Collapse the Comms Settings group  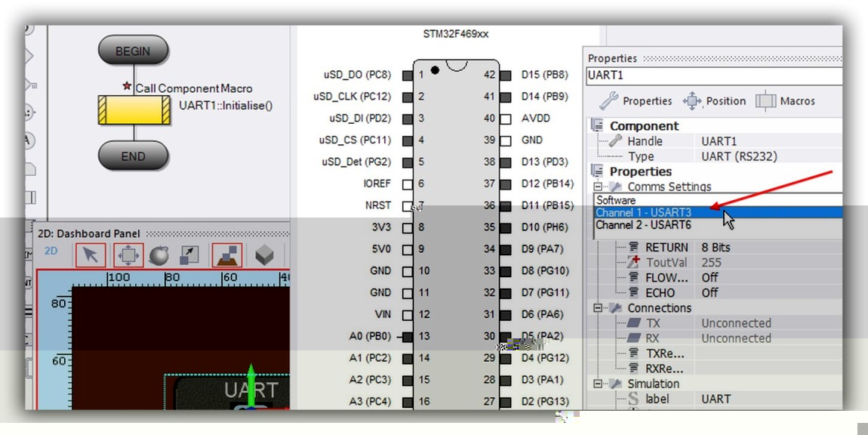click(x=598, y=187)
